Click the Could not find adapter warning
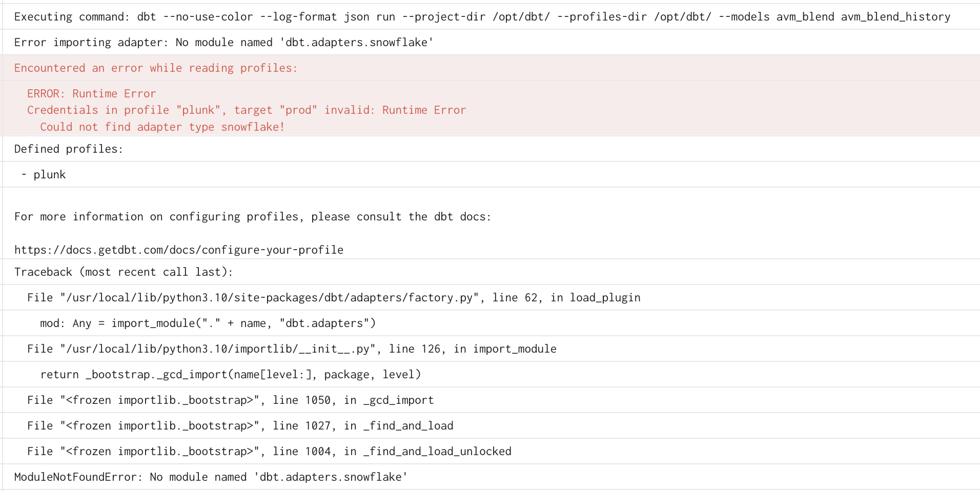 [x=162, y=127]
